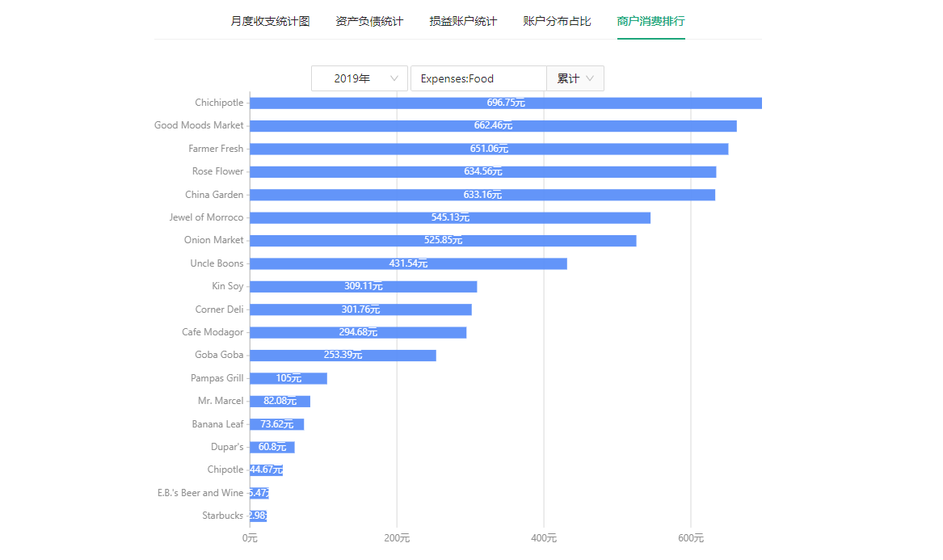
Task: Click the China Garden axis label
Action: pyautogui.click(x=214, y=195)
